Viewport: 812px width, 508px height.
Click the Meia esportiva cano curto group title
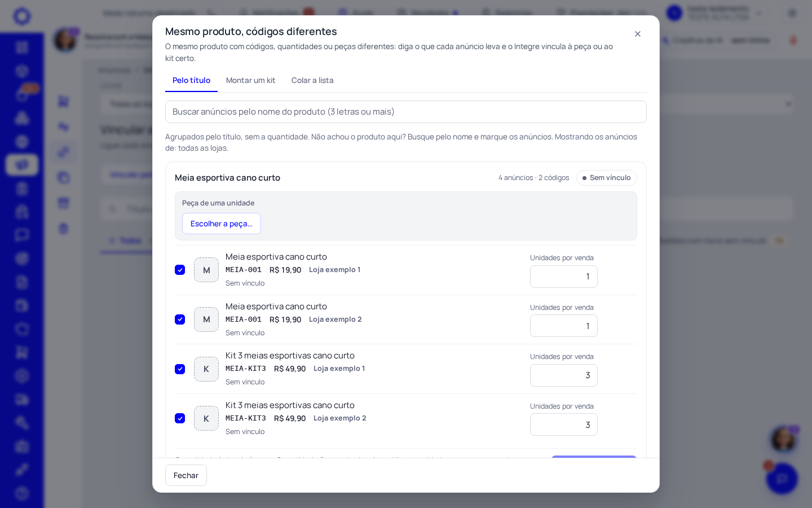(227, 178)
